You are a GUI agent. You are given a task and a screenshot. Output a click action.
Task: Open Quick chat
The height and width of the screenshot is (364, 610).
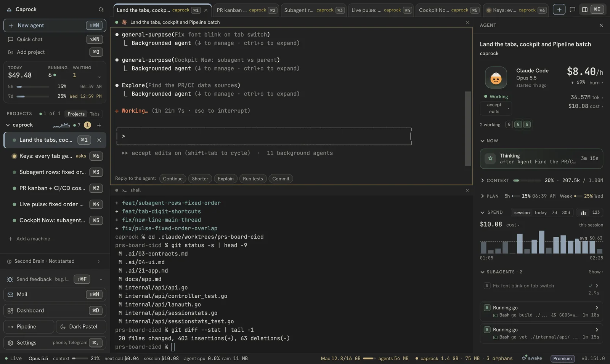(55, 39)
